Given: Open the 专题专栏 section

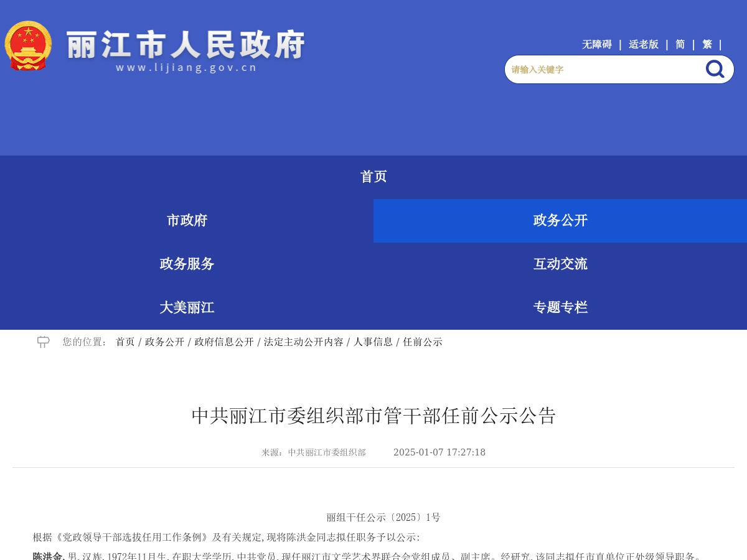Looking at the screenshot, I should [x=560, y=307].
